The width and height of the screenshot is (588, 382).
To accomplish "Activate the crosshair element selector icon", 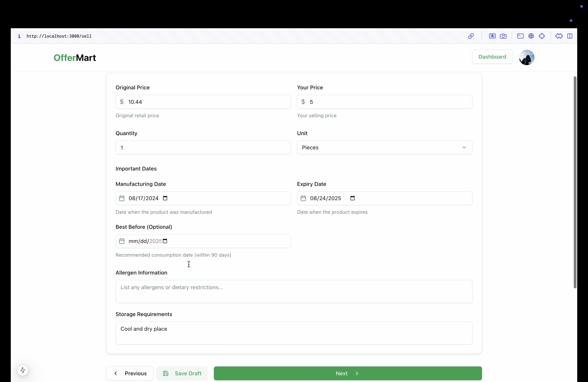I will pos(542,36).
